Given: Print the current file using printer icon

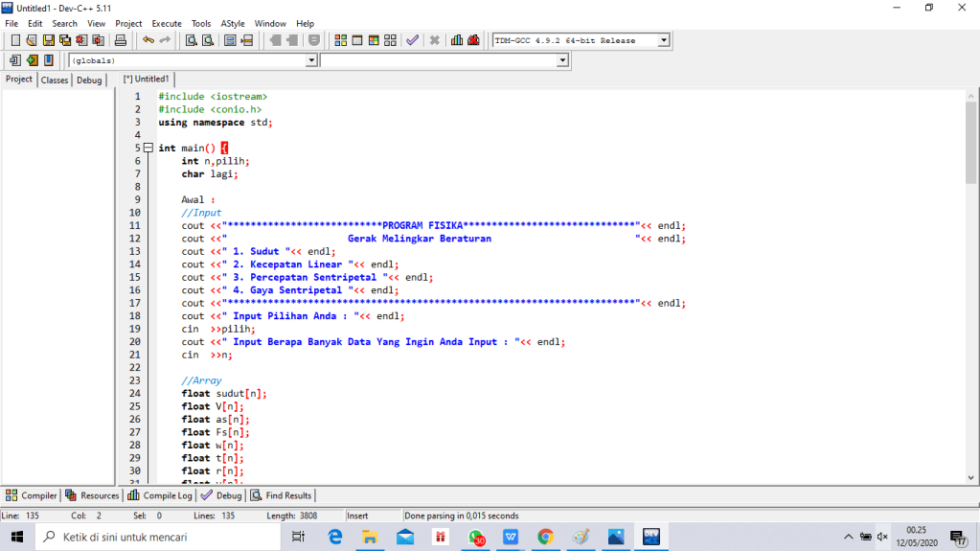Looking at the screenshot, I should click(x=121, y=40).
